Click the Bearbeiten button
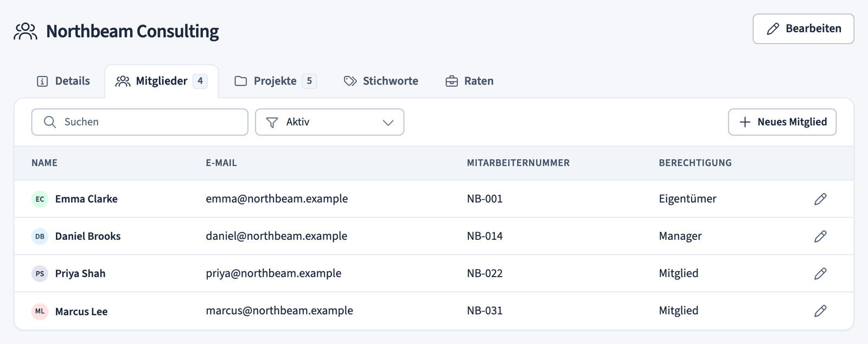868x344 pixels. coord(803,29)
